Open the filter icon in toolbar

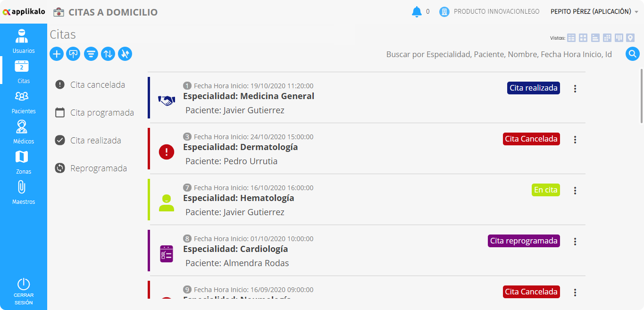click(x=91, y=54)
